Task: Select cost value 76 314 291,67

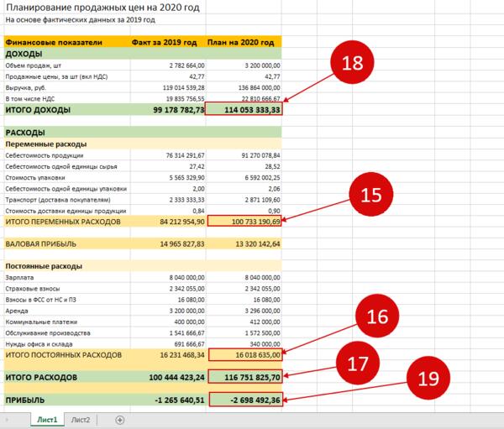Action: point(185,155)
